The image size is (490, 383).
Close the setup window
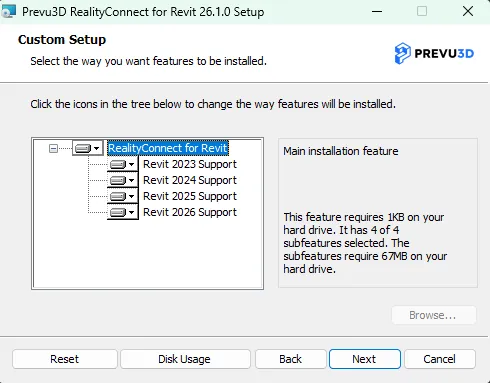pos(468,11)
